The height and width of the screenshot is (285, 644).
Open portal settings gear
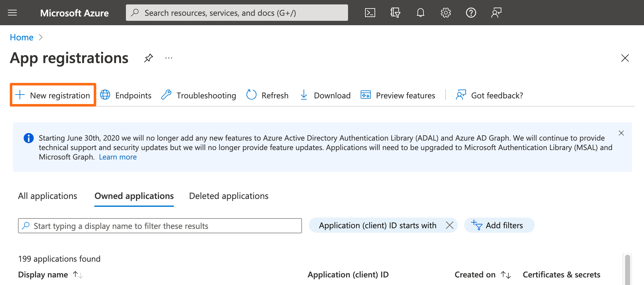coord(446,13)
